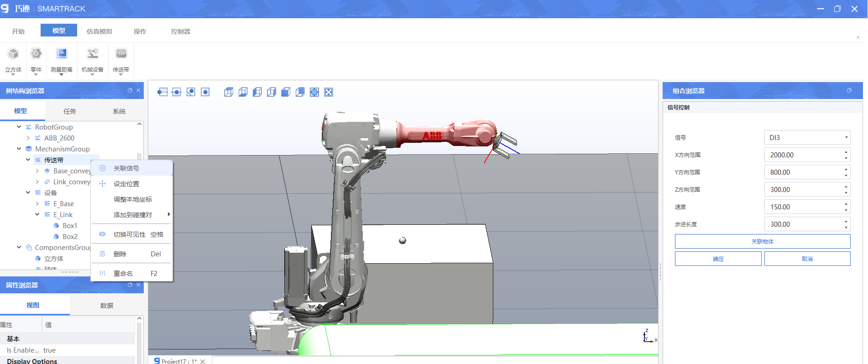
Task: Add a 传送带 conveyor from ribbon
Action: (121, 60)
